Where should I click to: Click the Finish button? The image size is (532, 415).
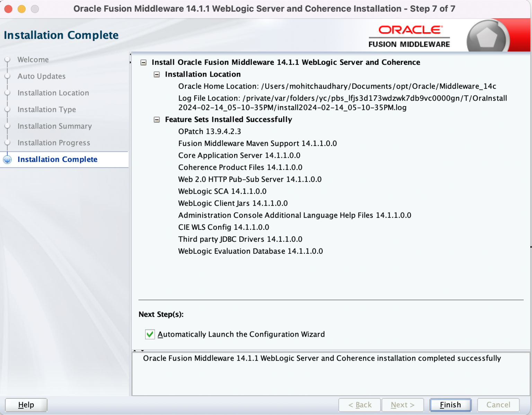coord(450,405)
